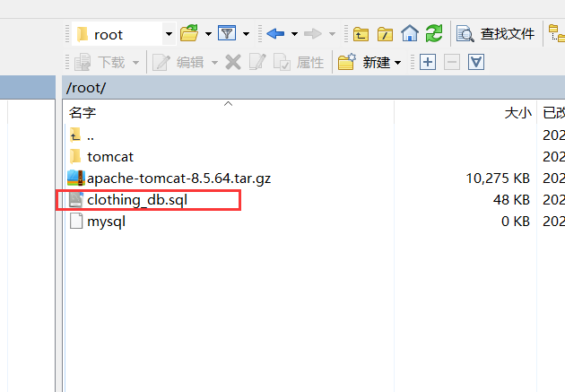Click the 查找文件 find files button
The height and width of the screenshot is (392, 565).
pos(495,33)
